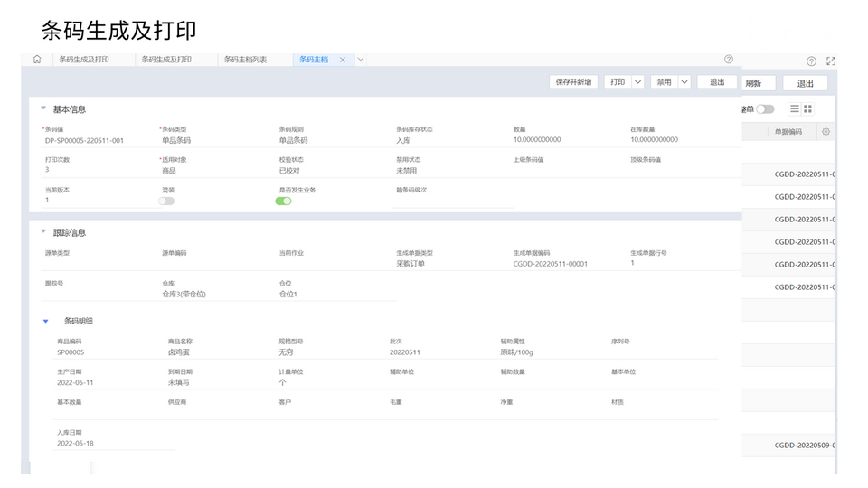Close the 条码主档 tab with the X
The height and width of the screenshot is (488, 868).
tap(343, 60)
